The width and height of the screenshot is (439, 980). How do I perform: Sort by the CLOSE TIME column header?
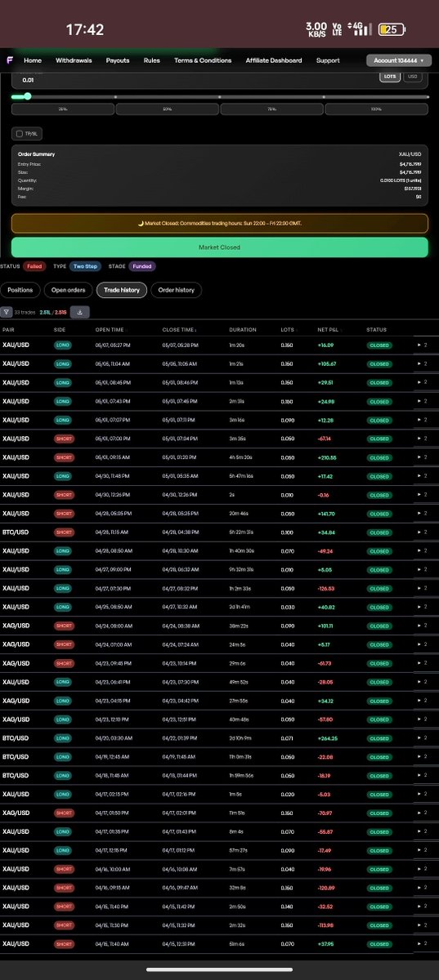coord(178,330)
